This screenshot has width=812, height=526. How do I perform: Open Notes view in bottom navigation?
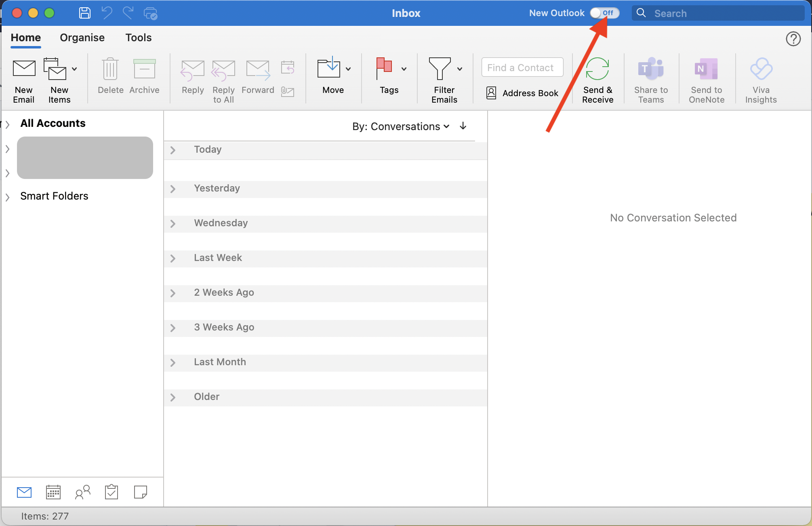click(x=140, y=492)
